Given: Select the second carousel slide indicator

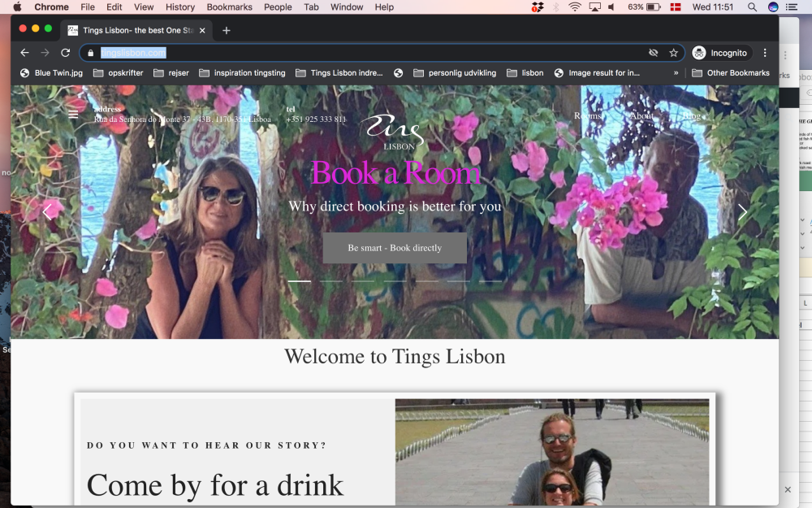Looking at the screenshot, I should click(331, 281).
